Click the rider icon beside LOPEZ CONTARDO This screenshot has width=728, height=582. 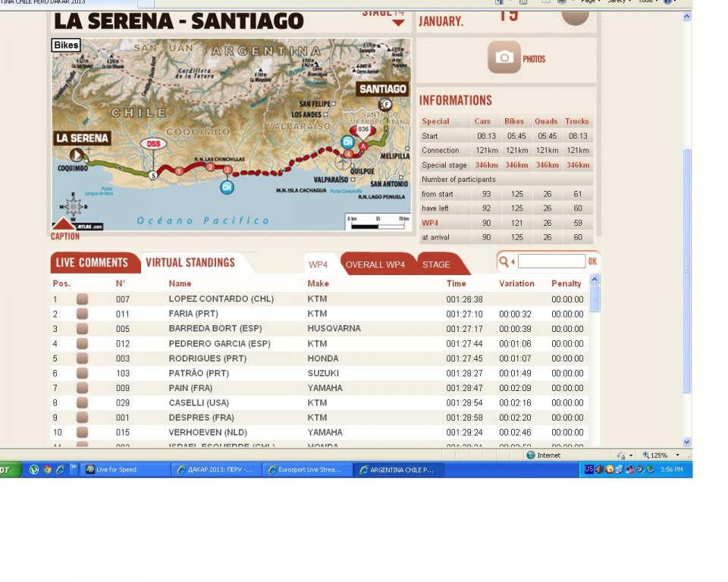coord(82,299)
